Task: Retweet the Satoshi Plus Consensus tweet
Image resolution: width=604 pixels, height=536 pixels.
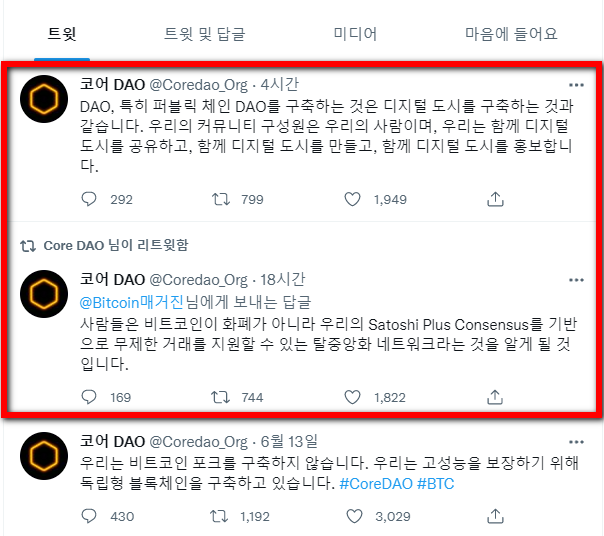Action: pos(220,397)
